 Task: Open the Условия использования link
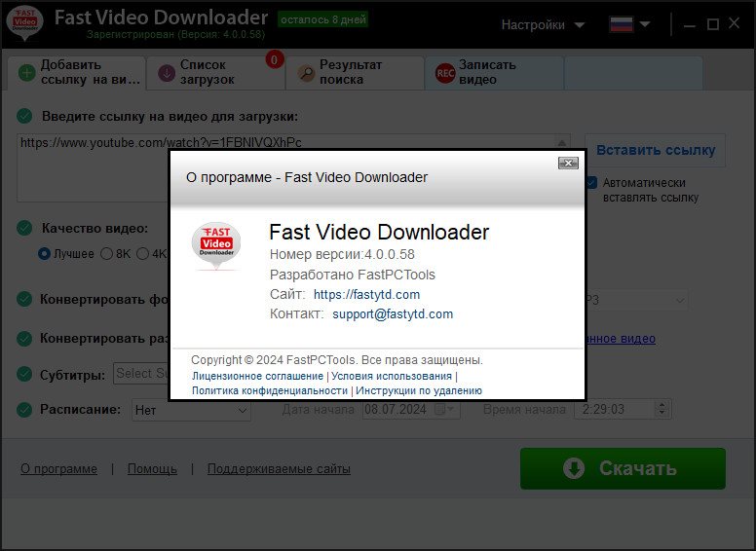[392, 376]
